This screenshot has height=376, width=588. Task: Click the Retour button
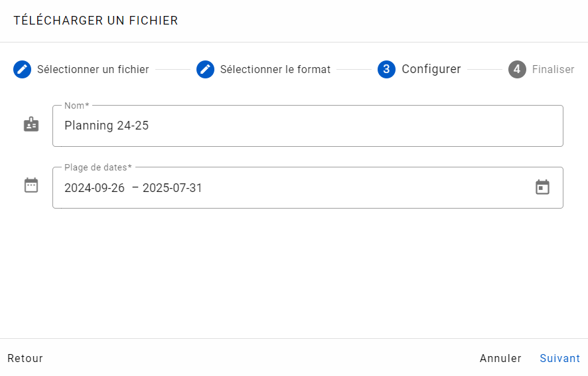point(25,358)
